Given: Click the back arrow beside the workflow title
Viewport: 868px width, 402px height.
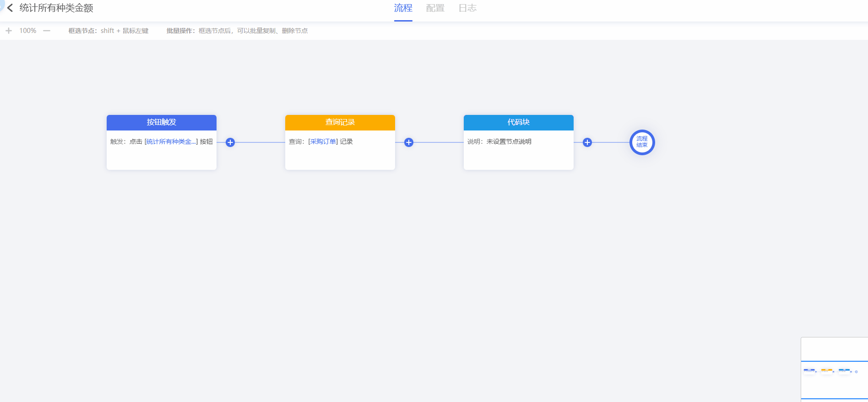Looking at the screenshot, I should 10,8.
